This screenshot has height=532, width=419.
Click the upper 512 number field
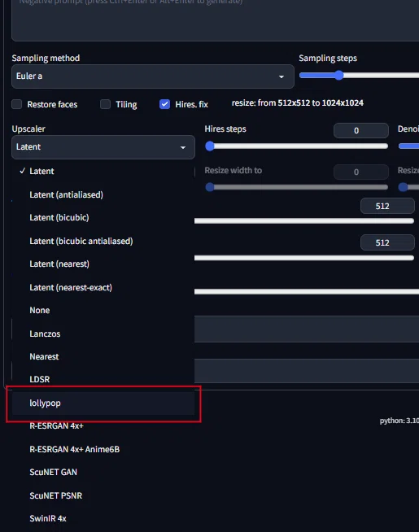tap(387, 207)
